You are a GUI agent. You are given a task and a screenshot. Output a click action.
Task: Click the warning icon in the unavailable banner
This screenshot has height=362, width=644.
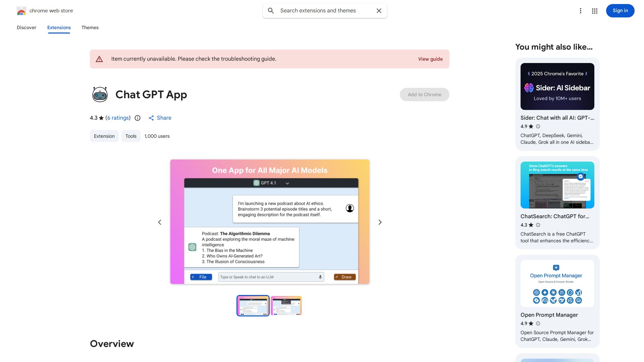99,59
